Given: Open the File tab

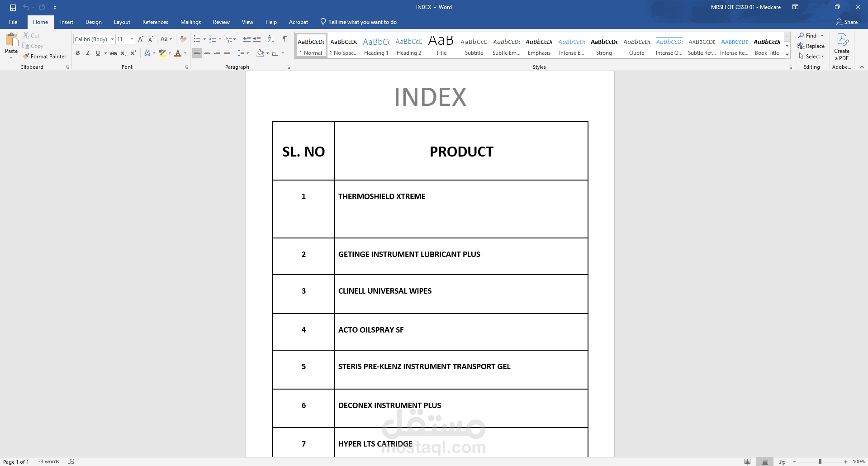Looking at the screenshot, I should pyautogui.click(x=13, y=22).
